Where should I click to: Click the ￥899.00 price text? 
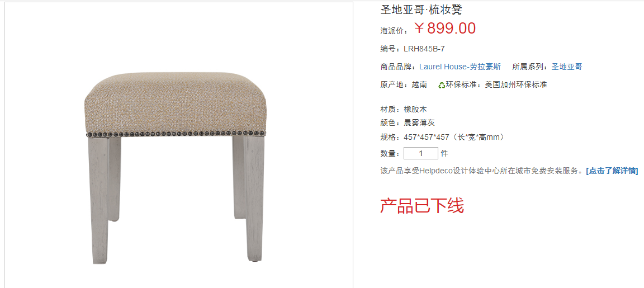[x=445, y=29]
